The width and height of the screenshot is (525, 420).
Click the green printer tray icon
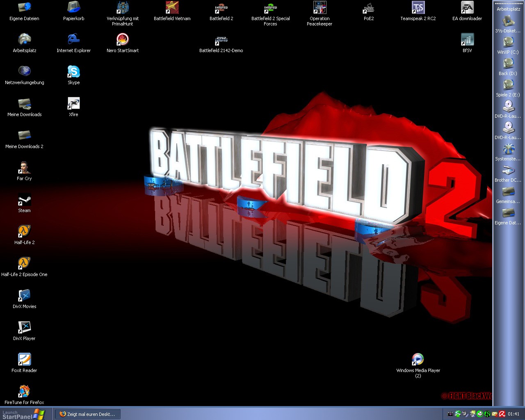pyautogui.click(x=480, y=414)
